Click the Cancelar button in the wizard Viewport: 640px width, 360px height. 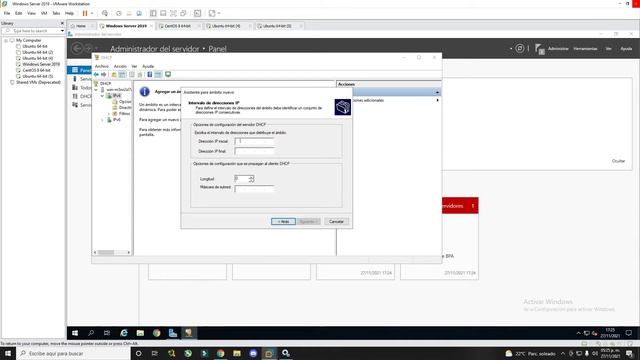pos(336,221)
